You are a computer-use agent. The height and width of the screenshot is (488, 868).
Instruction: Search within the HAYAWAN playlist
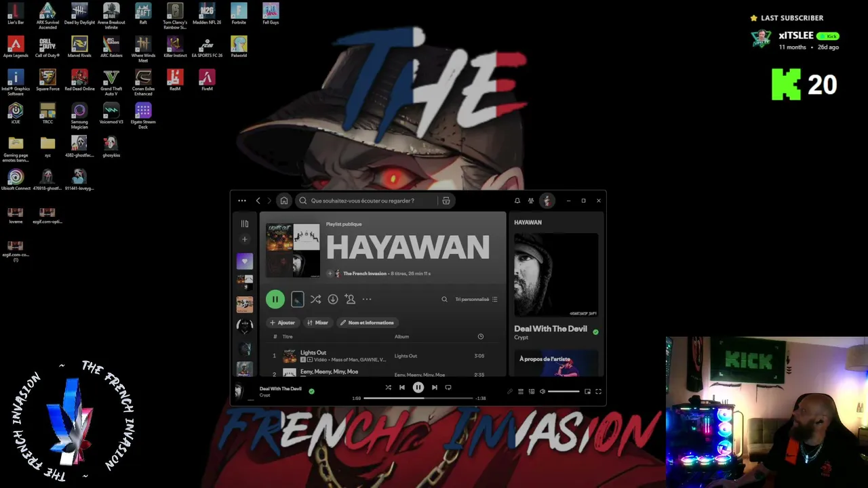point(444,299)
